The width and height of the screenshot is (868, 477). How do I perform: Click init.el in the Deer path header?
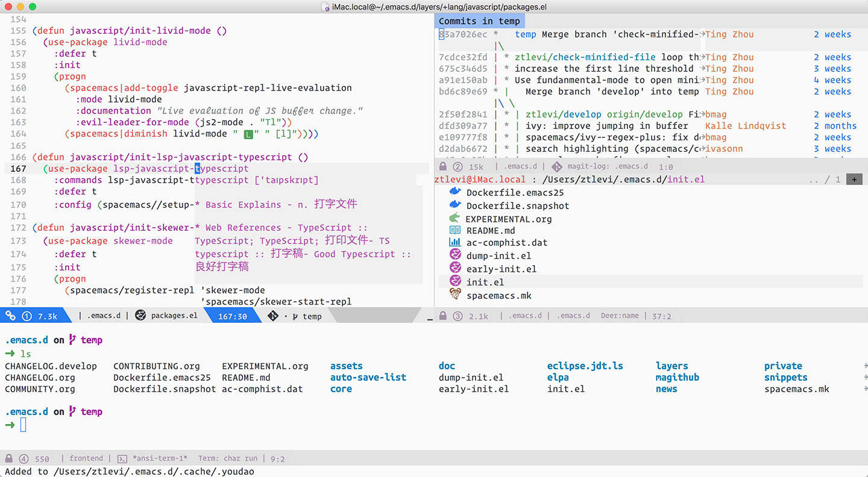(x=686, y=179)
